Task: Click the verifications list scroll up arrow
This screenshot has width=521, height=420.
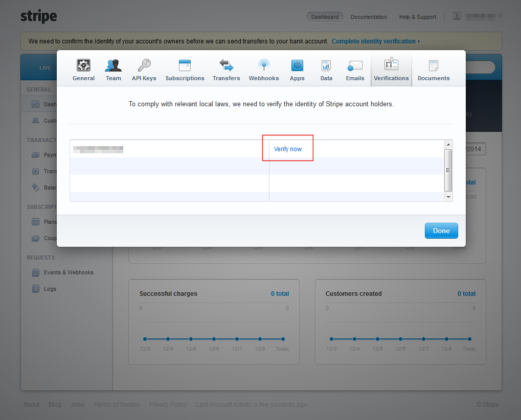Action: (x=448, y=145)
